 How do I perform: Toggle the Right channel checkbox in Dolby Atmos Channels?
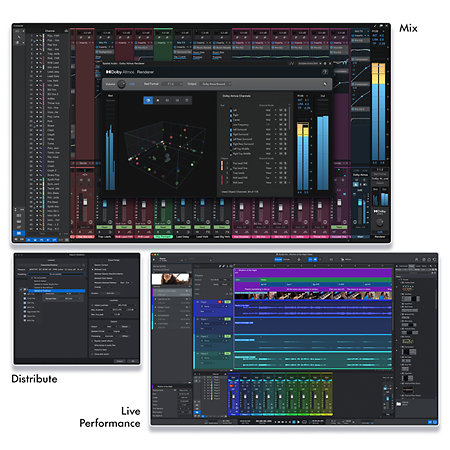point(231,115)
